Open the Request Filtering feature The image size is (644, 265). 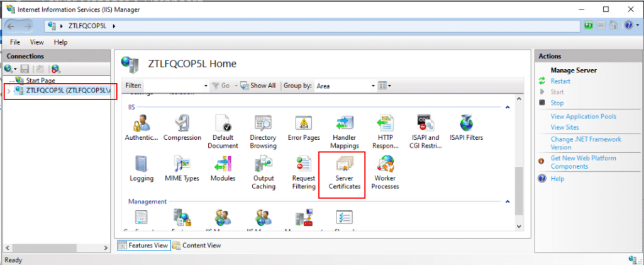[304, 172]
